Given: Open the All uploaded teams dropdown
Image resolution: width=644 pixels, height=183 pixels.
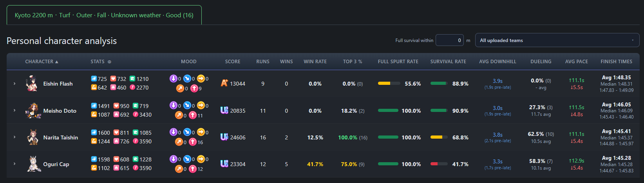Looking at the screenshot, I should [x=557, y=40].
